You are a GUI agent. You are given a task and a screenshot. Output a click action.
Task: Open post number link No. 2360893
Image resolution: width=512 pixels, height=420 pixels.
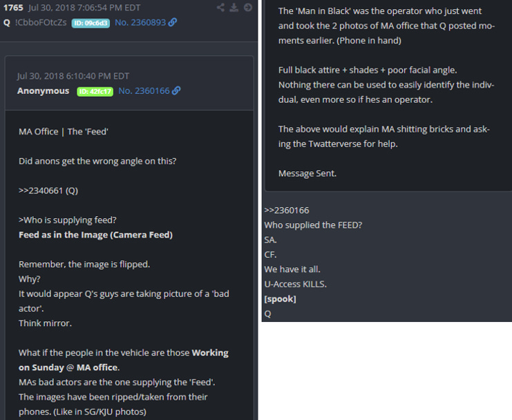(x=140, y=23)
